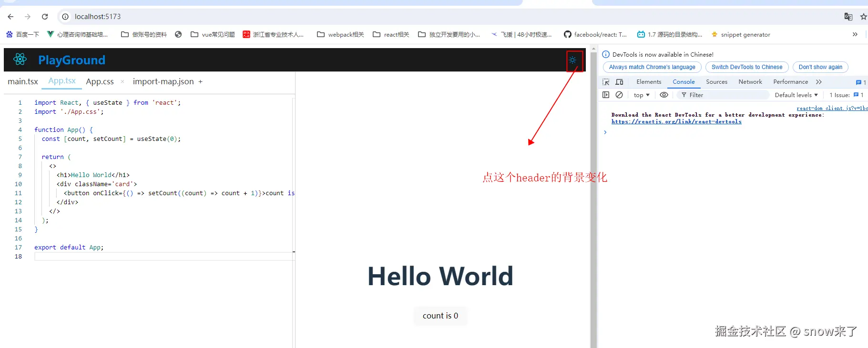The height and width of the screenshot is (348, 868).
Task: Click 'Always match Chrome's language' button
Action: click(652, 67)
